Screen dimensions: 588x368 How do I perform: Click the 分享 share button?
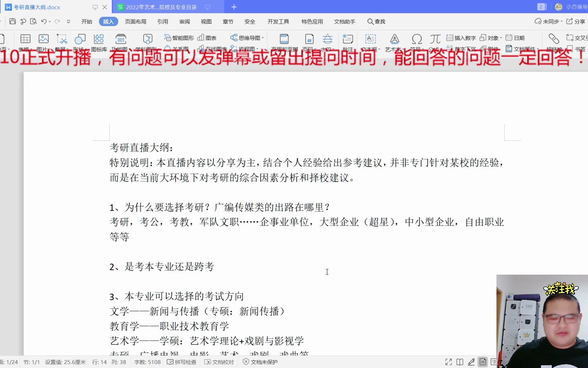(x=576, y=21)
